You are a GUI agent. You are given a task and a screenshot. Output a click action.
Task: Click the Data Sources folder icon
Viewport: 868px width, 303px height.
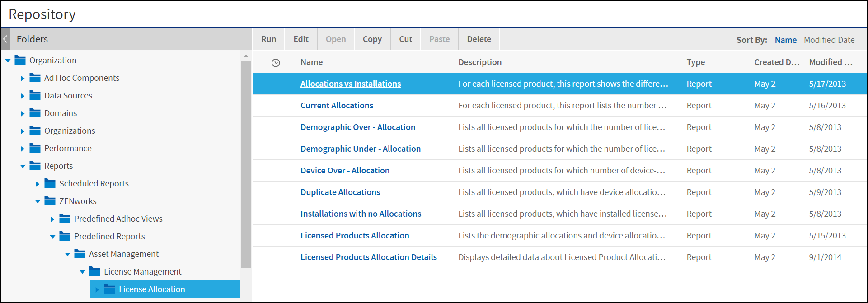coord(35,95)
